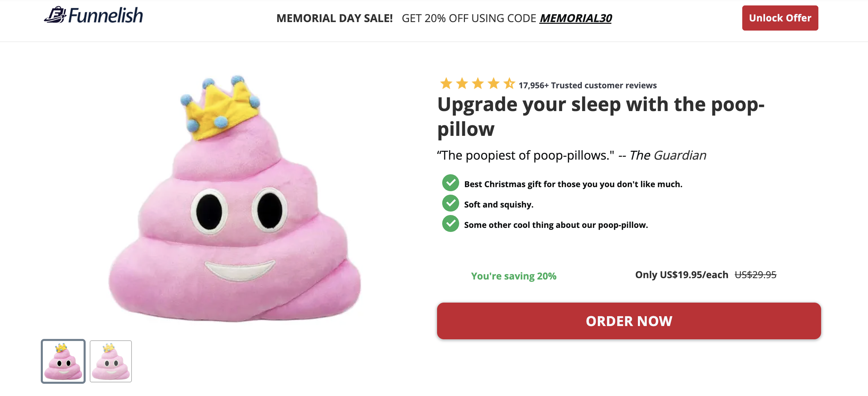868x396 pixels.
Task: Click the You're saving 20% label
Action: (x=514, y=276)
